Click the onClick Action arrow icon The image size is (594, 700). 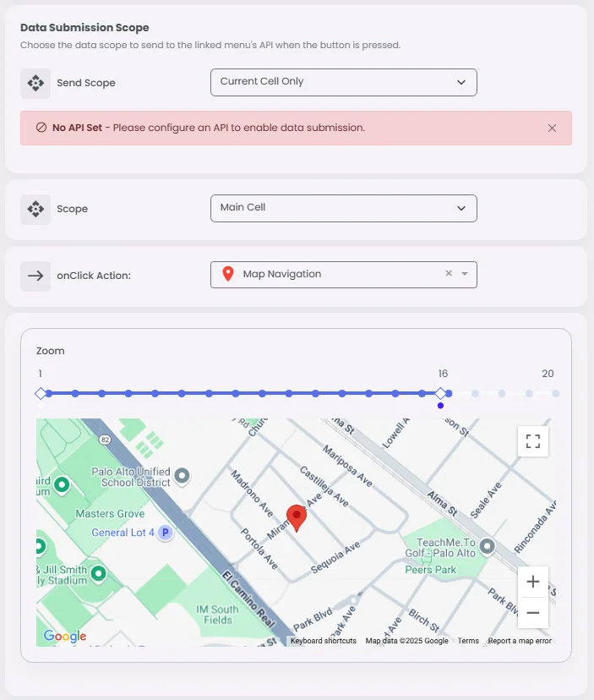coord(35,275)
